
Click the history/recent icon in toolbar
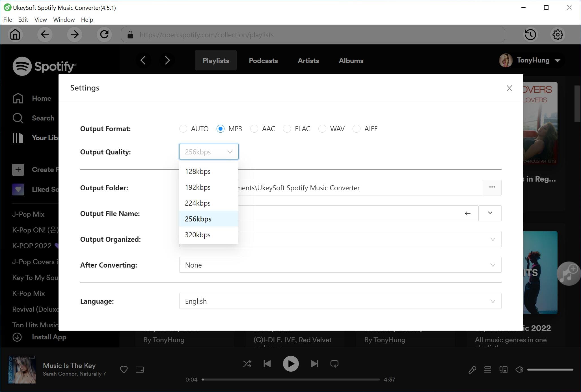(530, 35)
